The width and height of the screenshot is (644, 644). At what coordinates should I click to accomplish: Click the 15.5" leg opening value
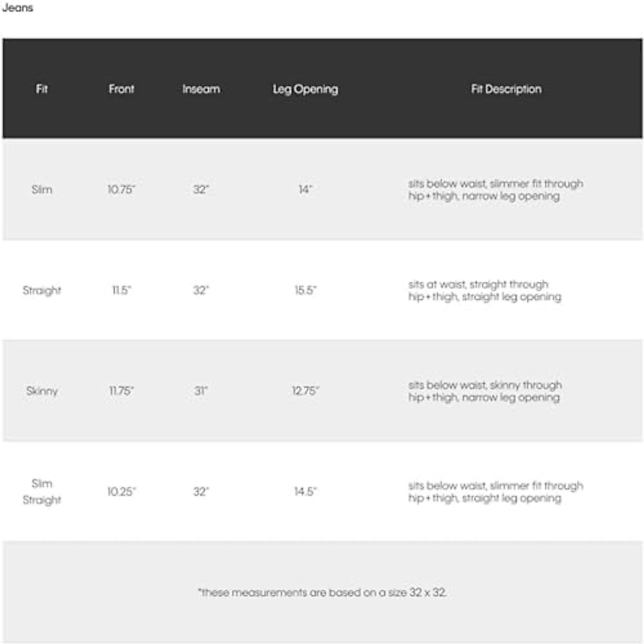[x=305, y=290]
